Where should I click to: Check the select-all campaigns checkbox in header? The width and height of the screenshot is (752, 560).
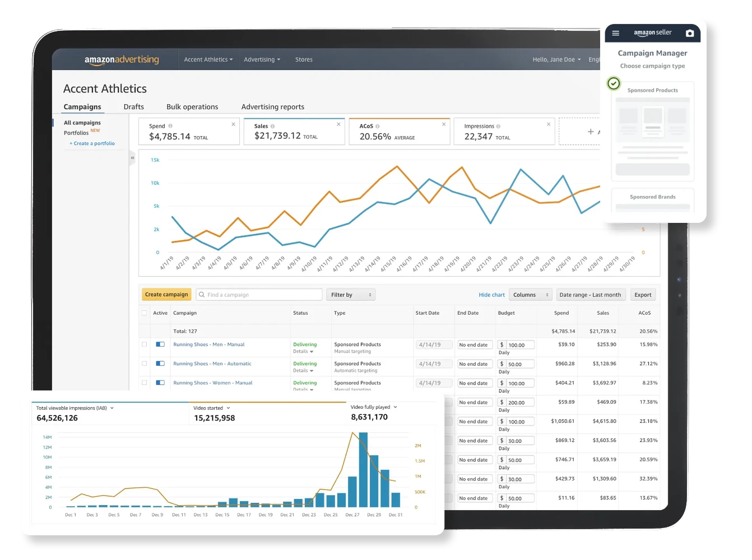(x=145, y=313)
